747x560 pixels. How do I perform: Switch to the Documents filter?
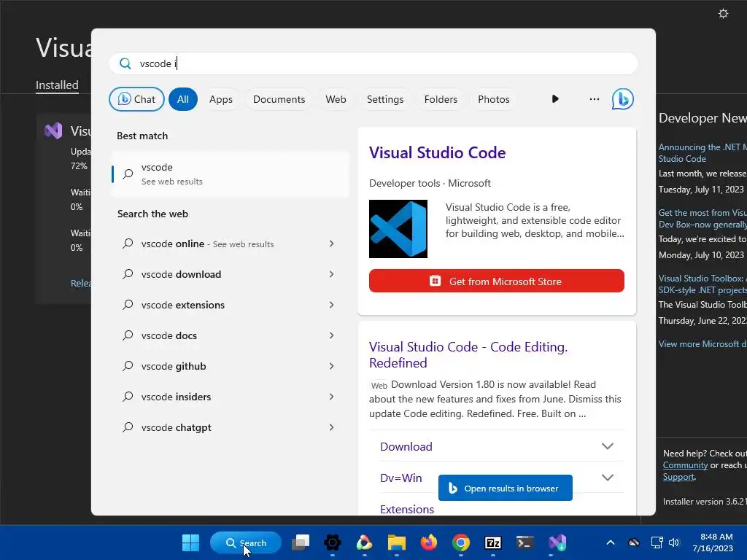pyautogui.click(x=279, y=99)
